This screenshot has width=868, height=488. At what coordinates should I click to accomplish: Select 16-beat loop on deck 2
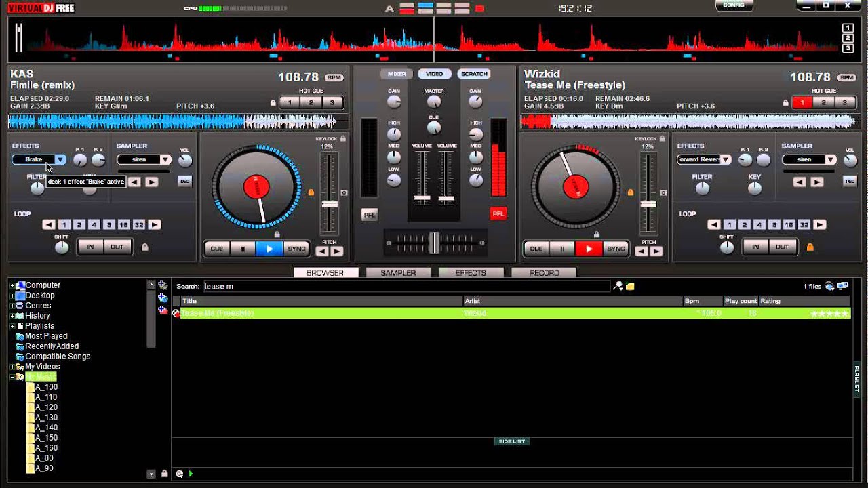(789, 224)
